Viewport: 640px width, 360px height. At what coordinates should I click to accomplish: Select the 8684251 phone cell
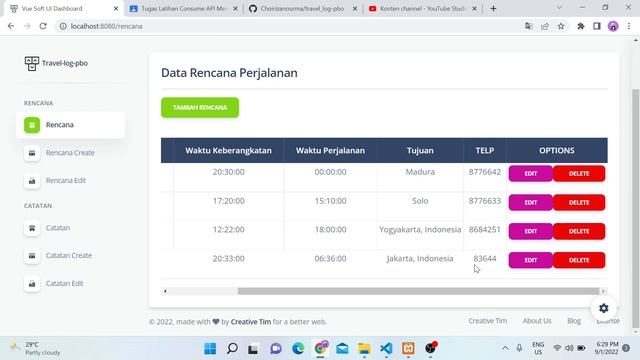tap(484, 229)
